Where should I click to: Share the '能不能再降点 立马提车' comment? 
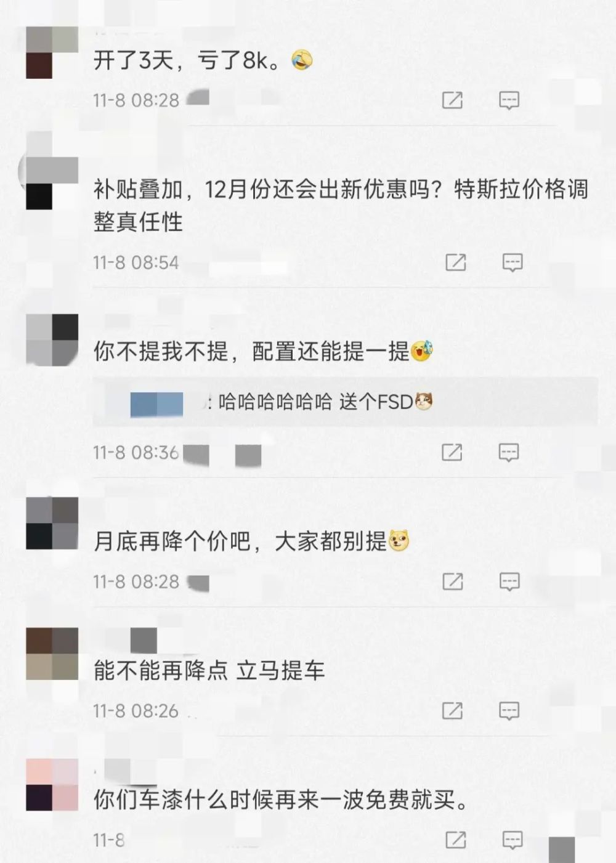(452, 711)
